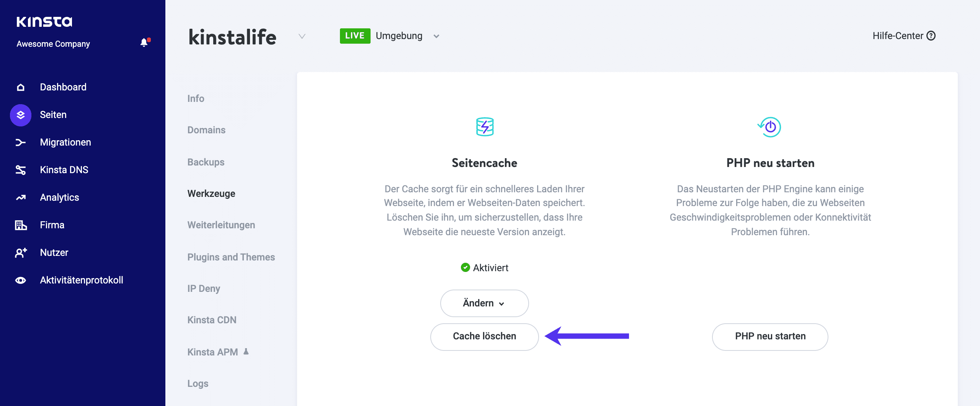This screenshot has width=980, height=406.
Task: Click the Kinsta DNS icon
Action: pyautogui.click(x=20, y=170)
